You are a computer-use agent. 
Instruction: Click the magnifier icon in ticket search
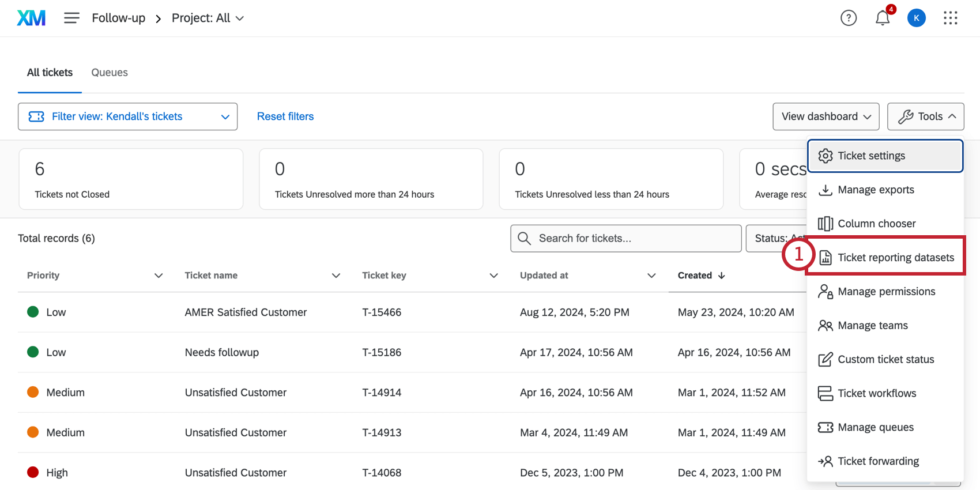(524, 239)
